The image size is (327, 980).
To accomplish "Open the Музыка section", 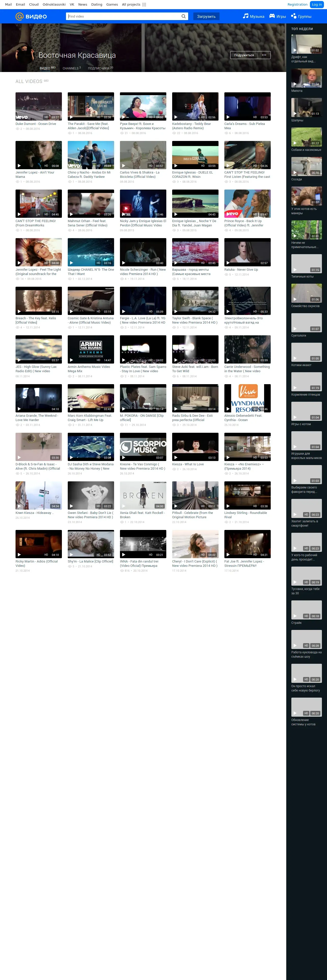I will (254, 16).
